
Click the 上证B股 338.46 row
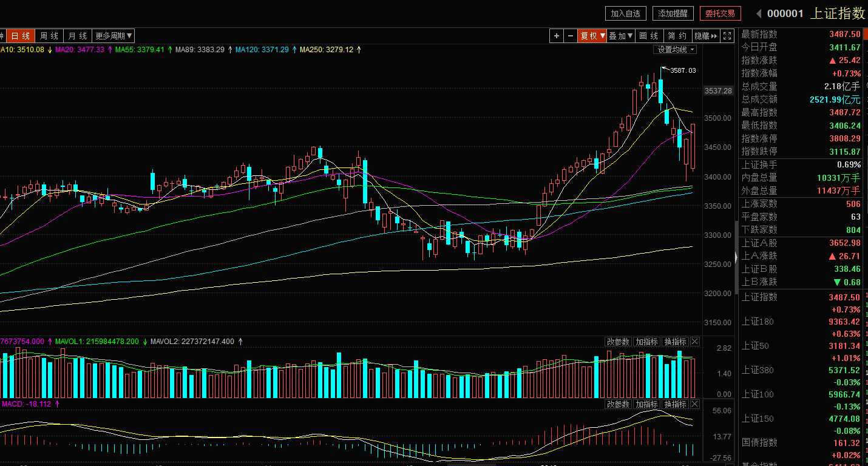tap(801, 269)
